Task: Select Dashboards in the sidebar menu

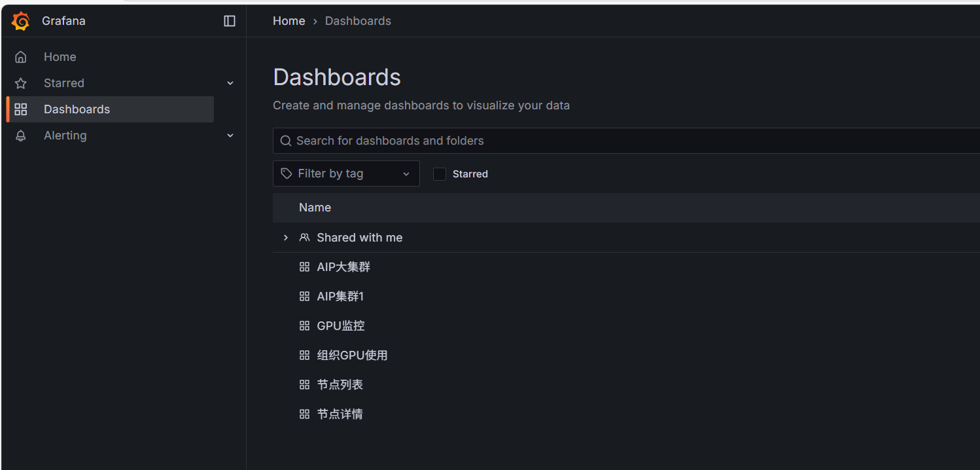Action: 77,109
